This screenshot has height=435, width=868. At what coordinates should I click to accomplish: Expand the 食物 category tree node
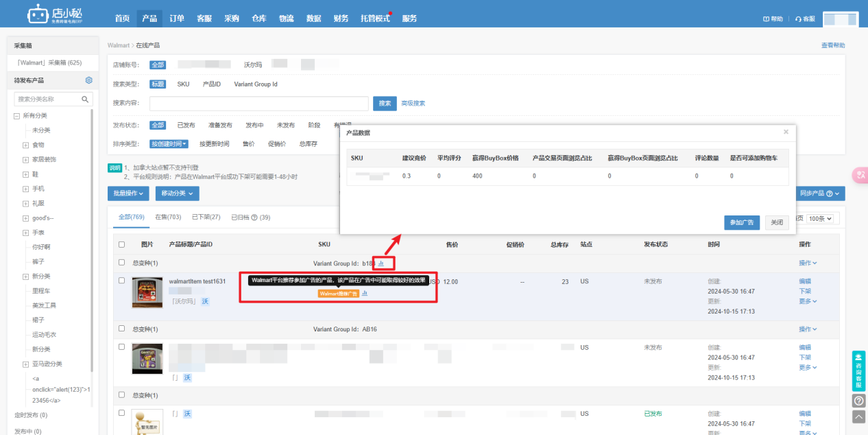coord(26,145)
